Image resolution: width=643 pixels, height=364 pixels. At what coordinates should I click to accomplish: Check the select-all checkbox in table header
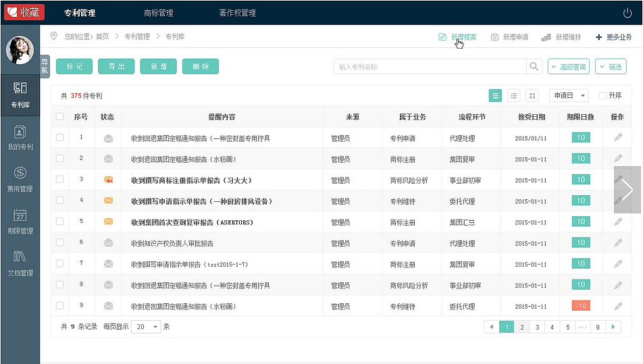click(x=60, y=117)
